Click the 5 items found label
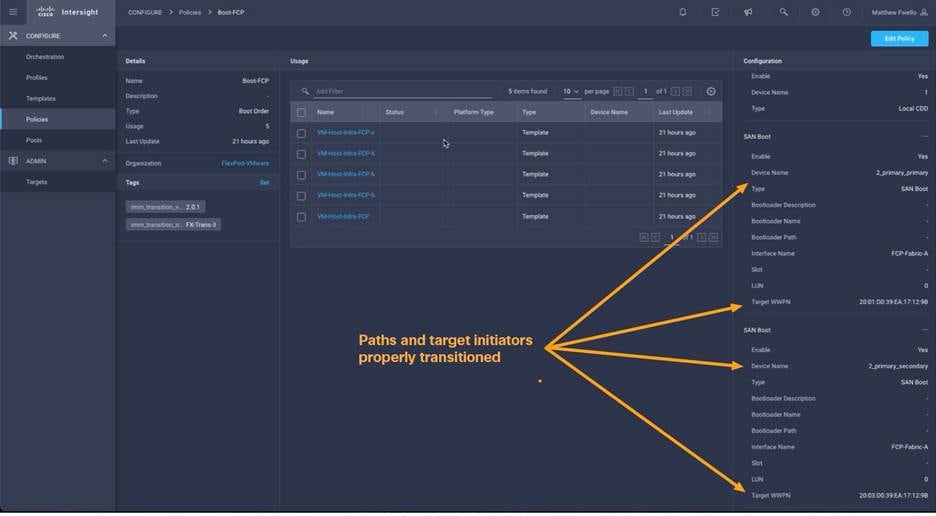This screenshot has width=936, height=516. (528, 91)
